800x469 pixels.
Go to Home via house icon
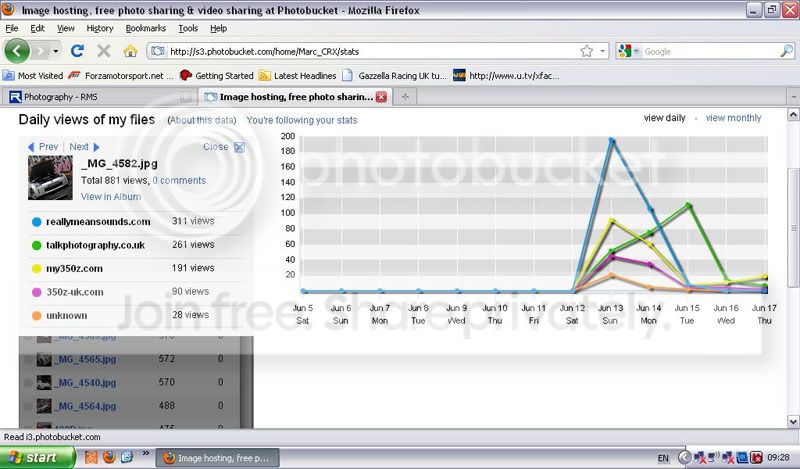pos(130,51)
